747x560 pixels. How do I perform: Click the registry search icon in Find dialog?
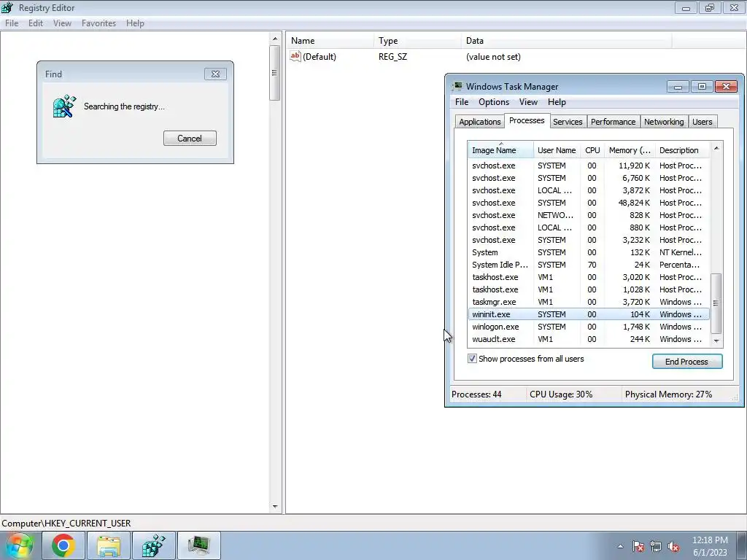coord(64,106)
